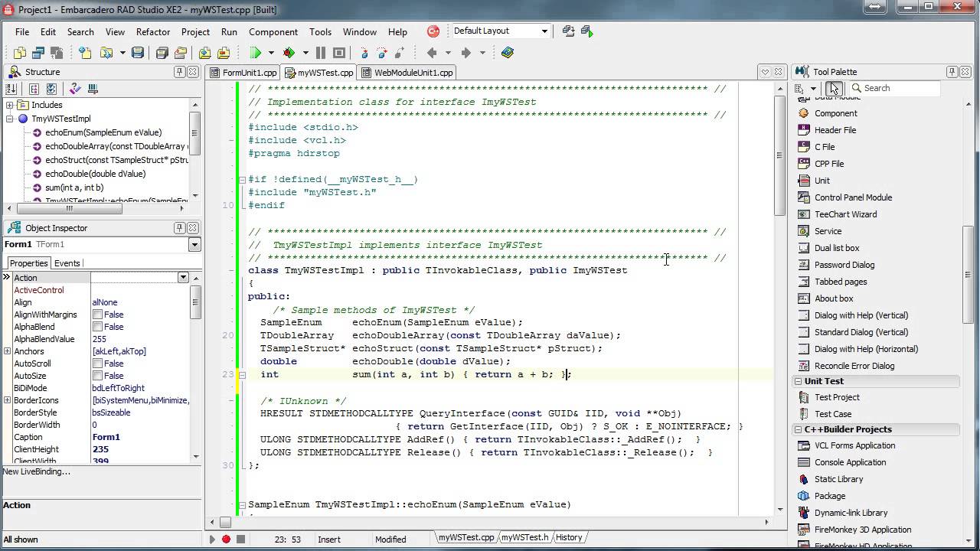Toggle the AutoScroll checkbox
Screen dimensions: 980x551
point(97,364)
